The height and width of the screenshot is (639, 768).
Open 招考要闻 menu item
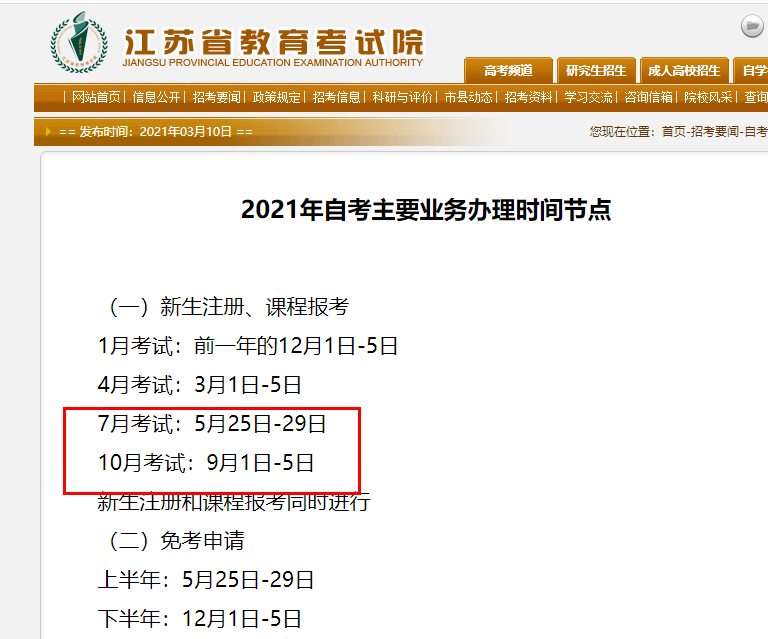click(216, 97)
